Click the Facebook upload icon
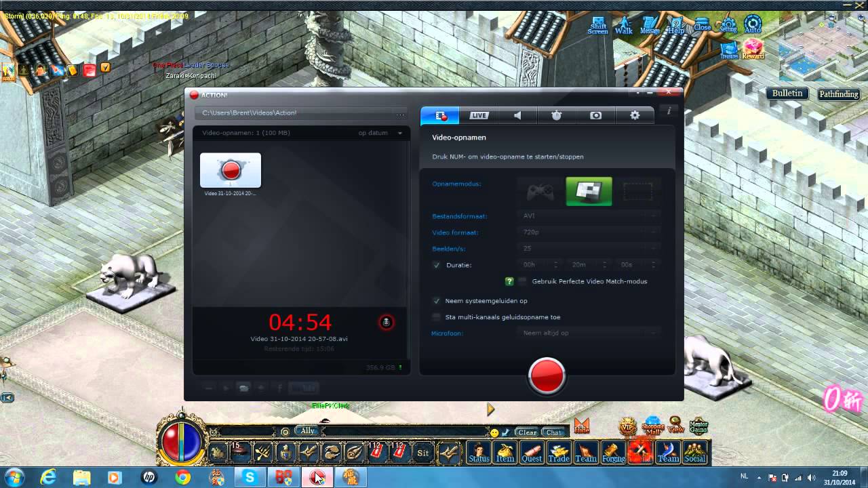The width and height of the screenshot is (868, 488). click(279, 388)
